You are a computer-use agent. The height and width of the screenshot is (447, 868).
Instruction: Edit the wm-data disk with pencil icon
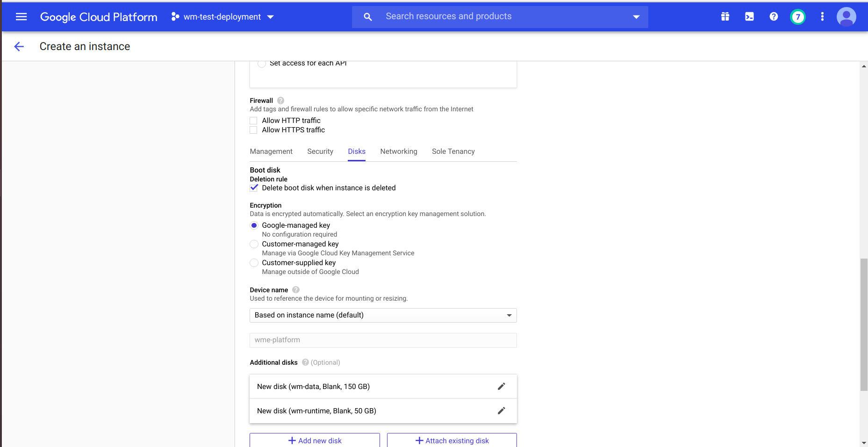click(x=501, y=386)
